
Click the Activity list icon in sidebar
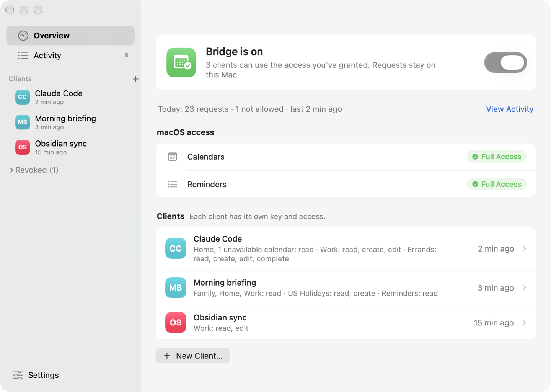pyautogui.click(x=23, y=56)
